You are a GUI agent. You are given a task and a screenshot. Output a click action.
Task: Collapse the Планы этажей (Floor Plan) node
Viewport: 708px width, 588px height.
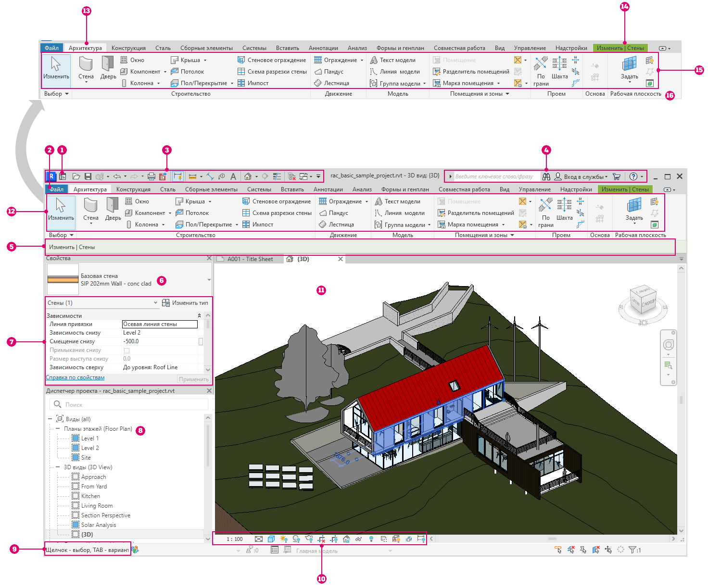click(x=58, y=429)
